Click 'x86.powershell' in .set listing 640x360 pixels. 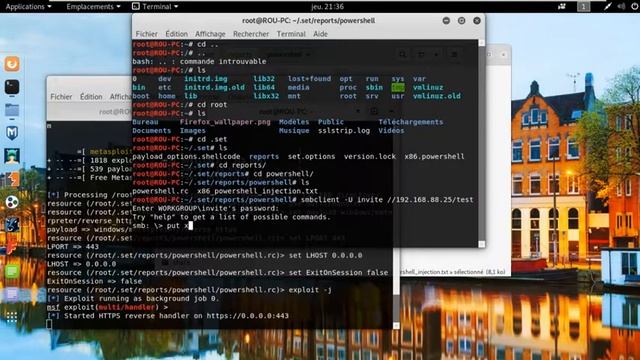point(434,156)
